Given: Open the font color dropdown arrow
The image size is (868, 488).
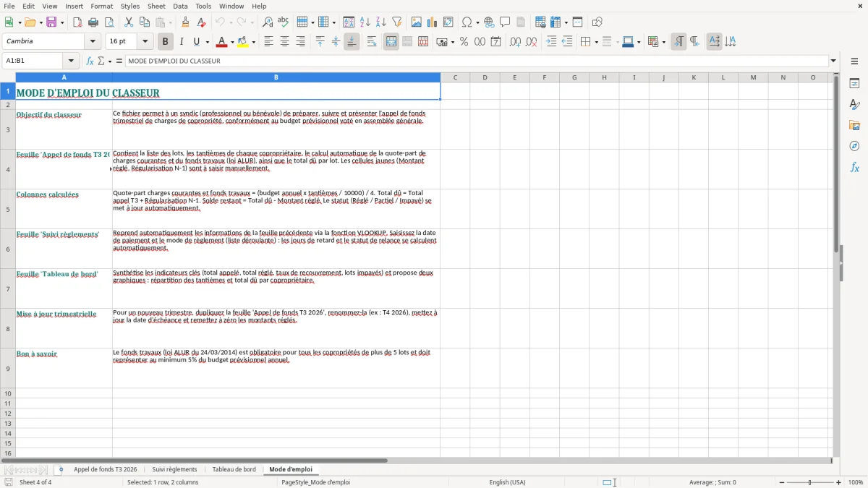Looking at the screenshot, I should tap(231, 42).
